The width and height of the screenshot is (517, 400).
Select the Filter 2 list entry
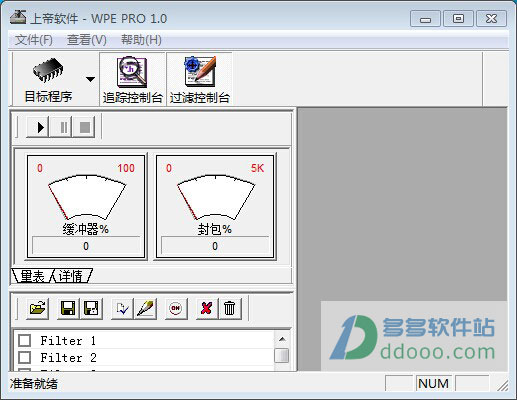[144, 357]
